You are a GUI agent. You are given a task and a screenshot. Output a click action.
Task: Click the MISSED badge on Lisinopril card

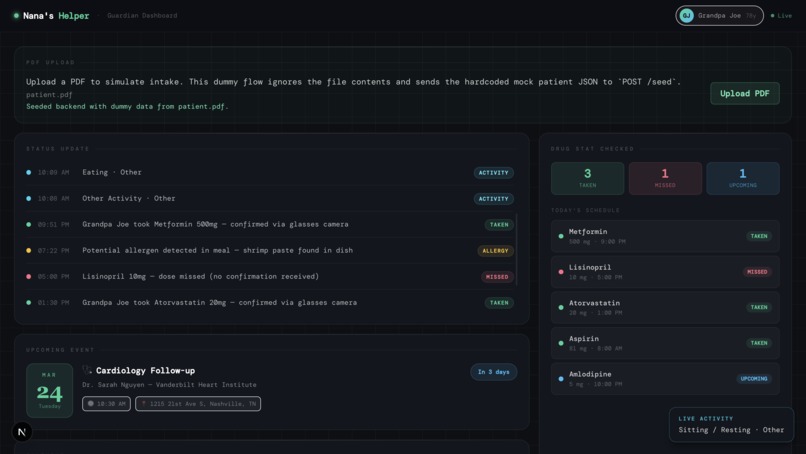pyautogui.click(x=757, y=271)
